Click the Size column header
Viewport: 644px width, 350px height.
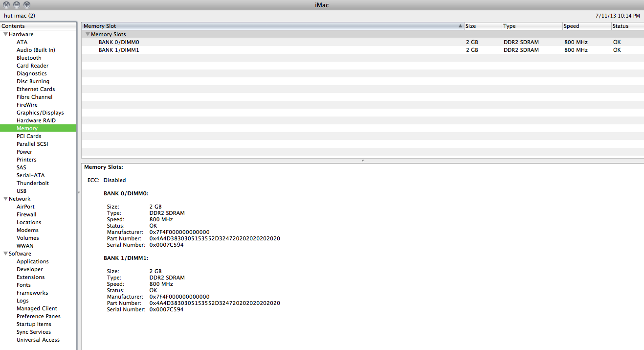click(483, 26)
